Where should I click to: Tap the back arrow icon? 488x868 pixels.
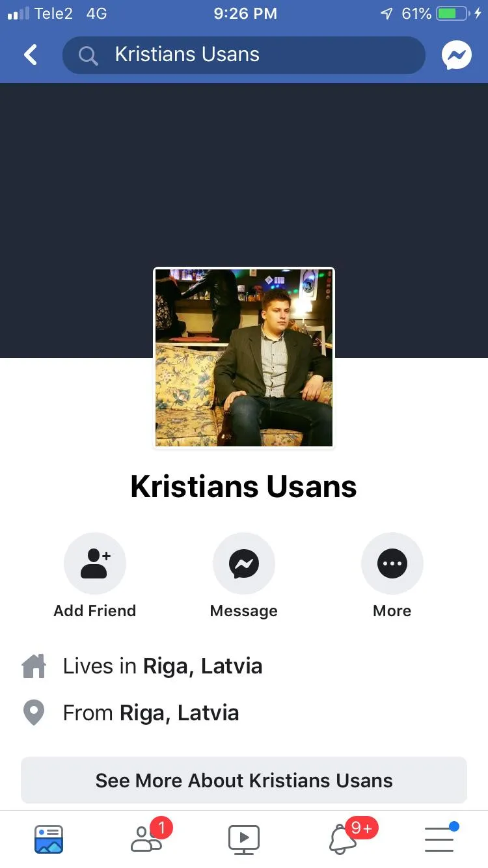pos(30,55)
